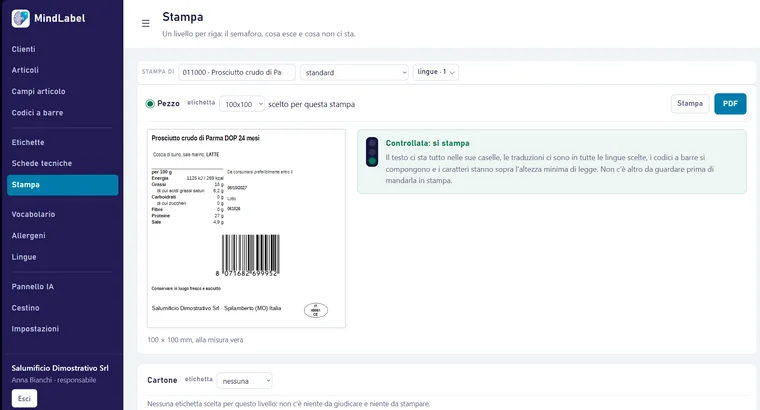Click the 'Un livello per riga' subtitle
This screenshot has width=760, height=410.
point(258,34)
